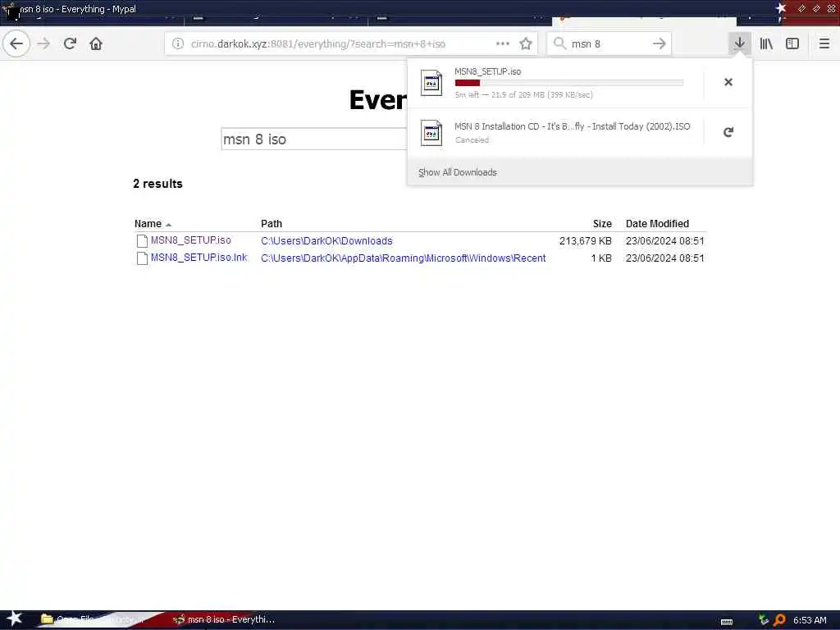Open the page actions three-dots menu
Image resolution: width=840 pixels, height=630 pixels.
(503, 44)
